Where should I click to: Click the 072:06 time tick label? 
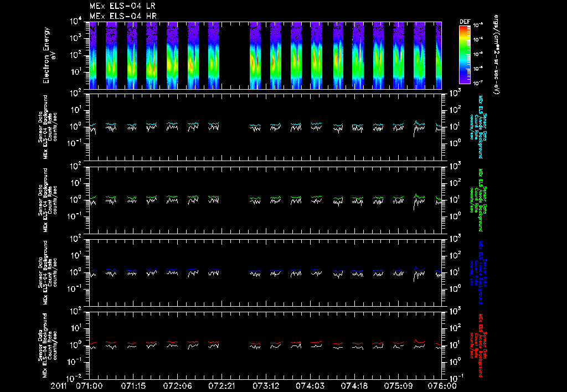178,386
